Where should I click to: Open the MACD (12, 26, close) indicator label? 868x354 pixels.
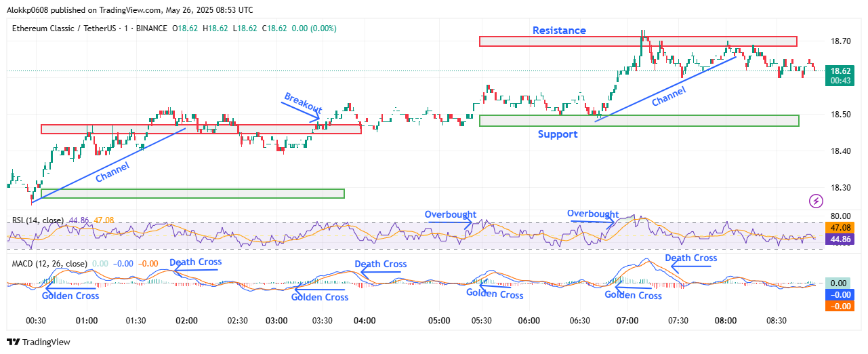point(49,264)
